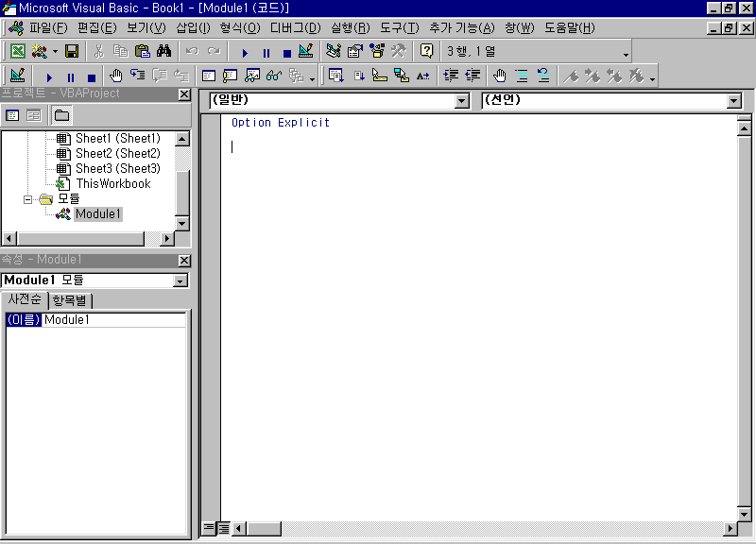
Task: Open the (일반) object dropdown
Action: tap(461, 100)
